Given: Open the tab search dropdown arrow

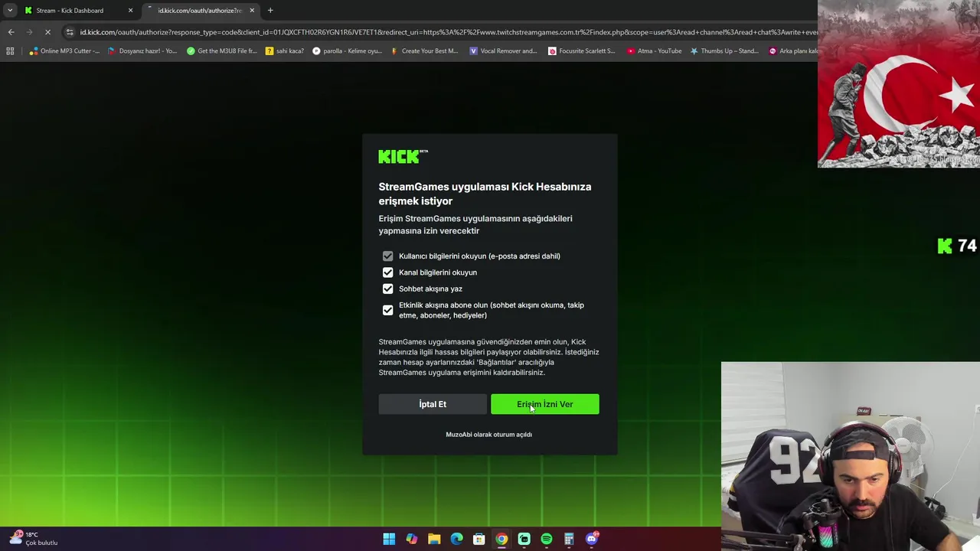Looking at the screenshot, I should [x=10, y=11].
